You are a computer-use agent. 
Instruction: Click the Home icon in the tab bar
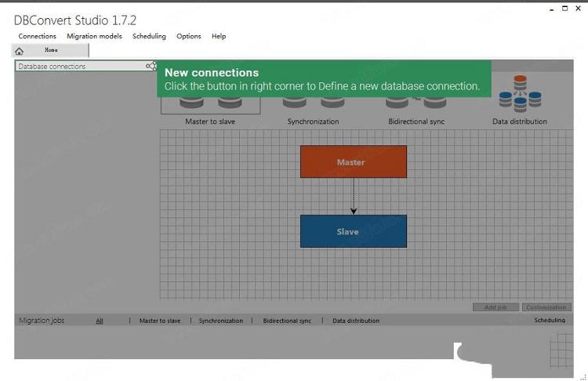[x=20, y=51]
